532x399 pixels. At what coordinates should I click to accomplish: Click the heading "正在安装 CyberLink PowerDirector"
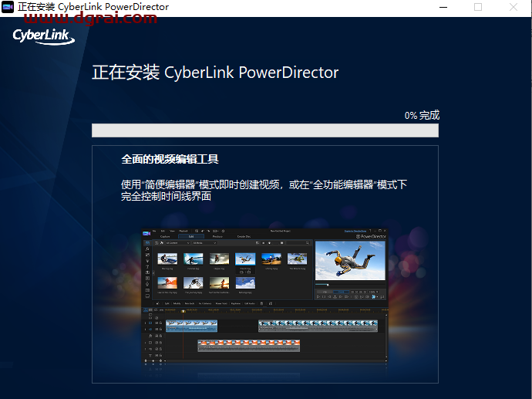(215, 73)
